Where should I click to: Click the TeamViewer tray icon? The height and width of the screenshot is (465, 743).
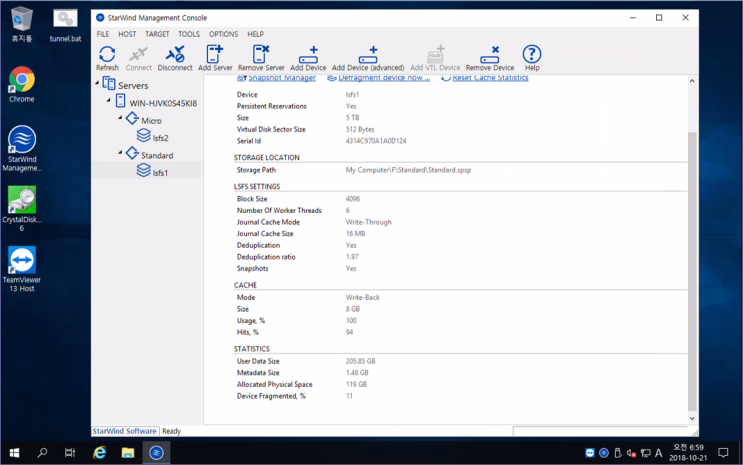(589, 453)
